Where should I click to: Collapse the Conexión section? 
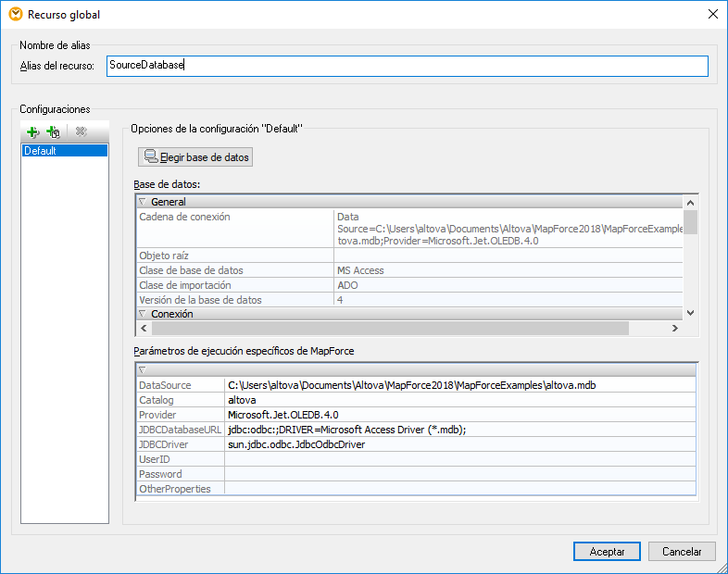(143, 314)
